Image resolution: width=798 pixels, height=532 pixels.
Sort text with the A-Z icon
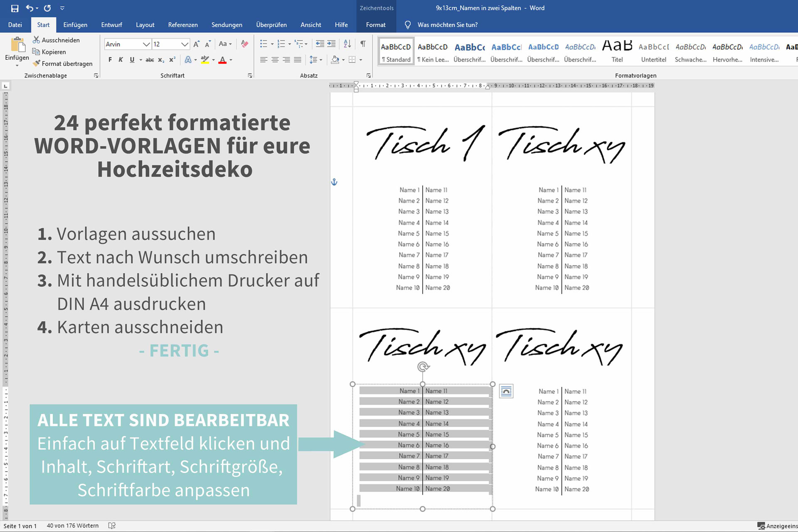pos(347,44)
